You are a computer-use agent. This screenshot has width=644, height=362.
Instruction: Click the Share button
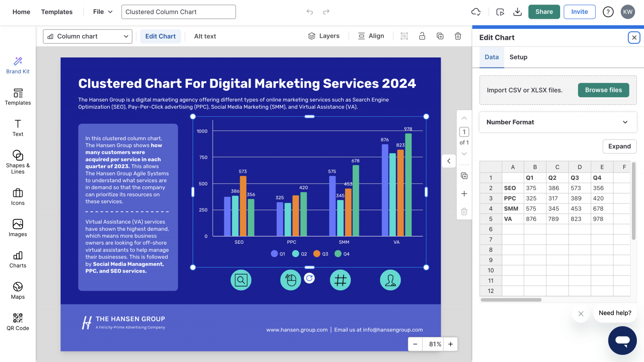point(544,12)
